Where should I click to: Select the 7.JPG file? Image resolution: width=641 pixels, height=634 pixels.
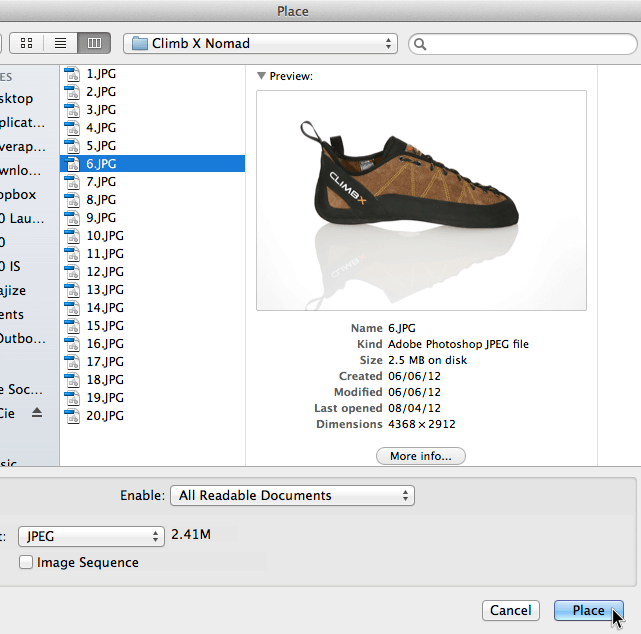point(101,182)
